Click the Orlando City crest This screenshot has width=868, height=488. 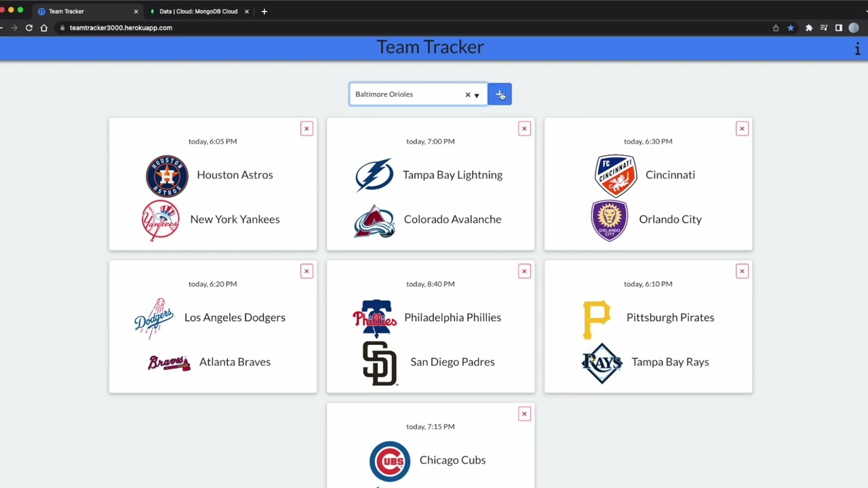pyautogui.click(x=610, y=220)
